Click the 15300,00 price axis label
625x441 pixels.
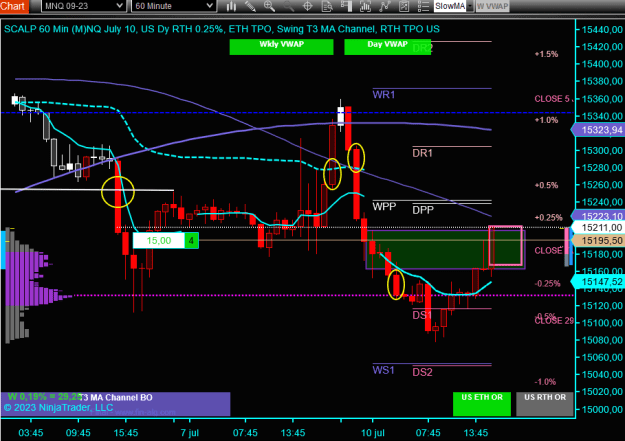point(602,151)
